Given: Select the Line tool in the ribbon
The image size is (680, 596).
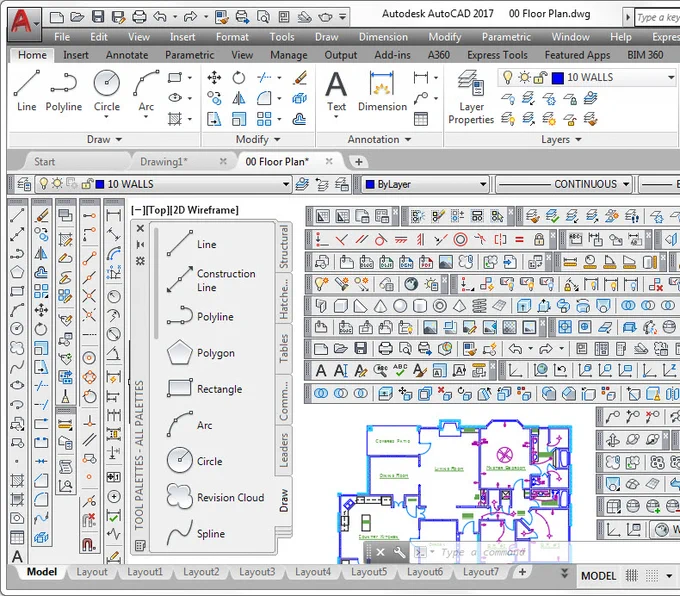Looking at the screenshot, I should click(26, 91).
